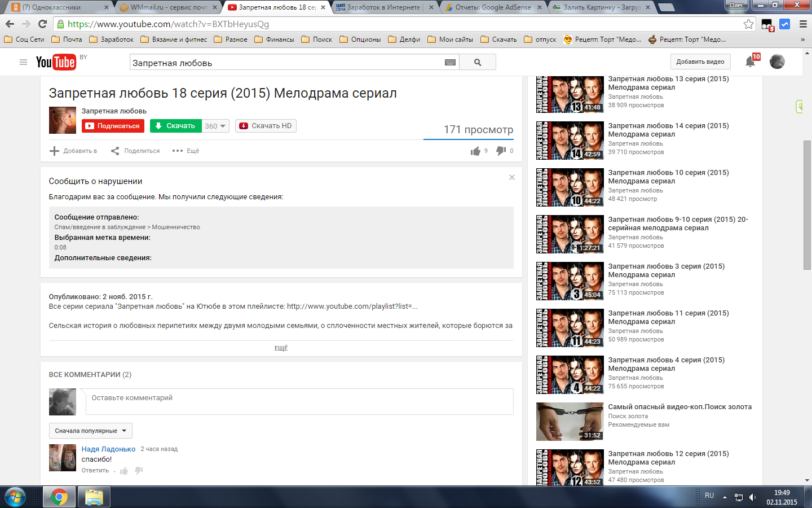This screenshot has width=812, height=508.
Task: Click the extension icon with red badge
Action: tap(767, 25)
